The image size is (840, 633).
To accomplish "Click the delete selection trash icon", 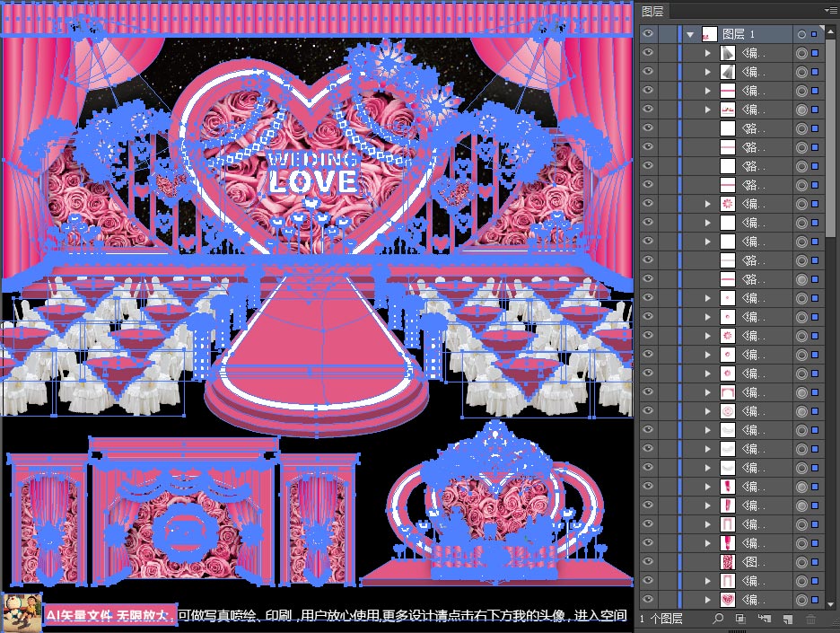I will 810,619.
